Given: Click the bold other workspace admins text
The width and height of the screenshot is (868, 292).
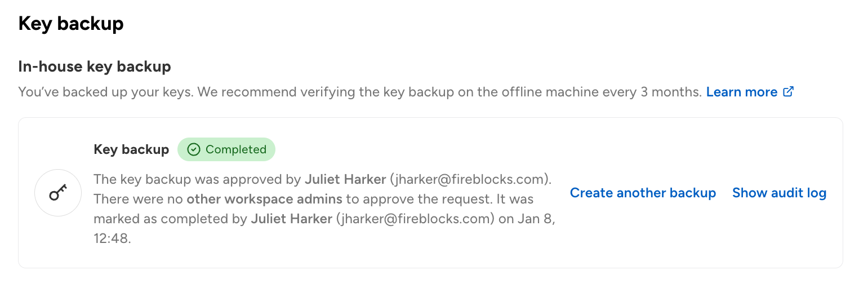Looking at the screenshot, I should click(264, 199).
